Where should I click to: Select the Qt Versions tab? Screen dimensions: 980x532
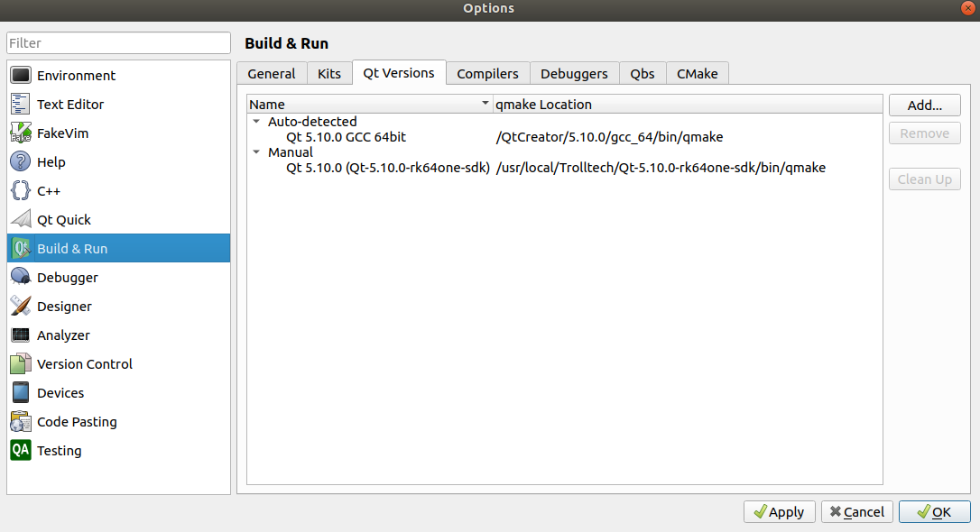399,72
